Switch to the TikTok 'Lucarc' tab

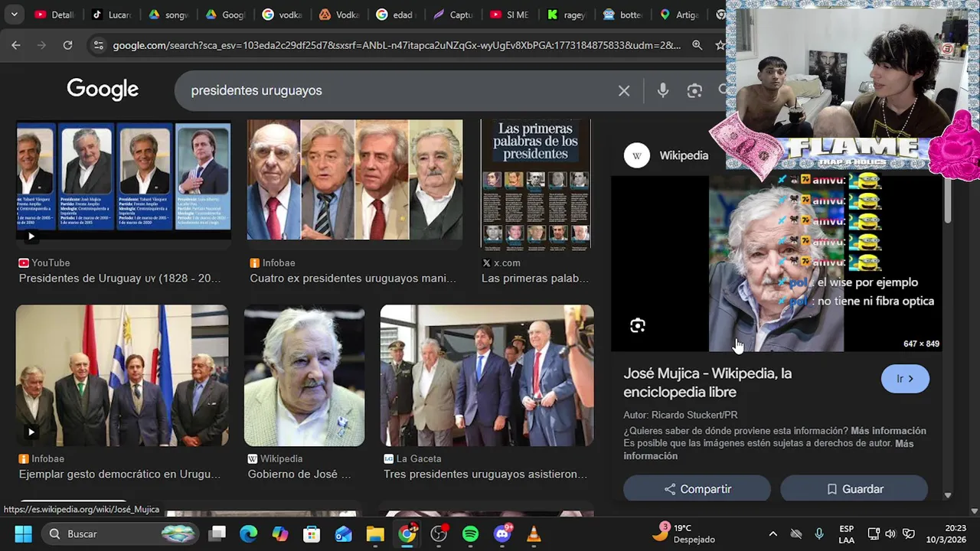click(112, 15)
